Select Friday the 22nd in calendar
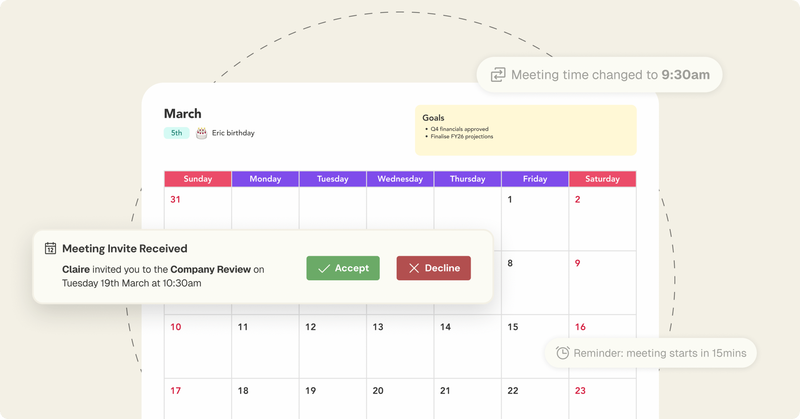This screenshot has height=419, width=800. [x=535, y=399]
